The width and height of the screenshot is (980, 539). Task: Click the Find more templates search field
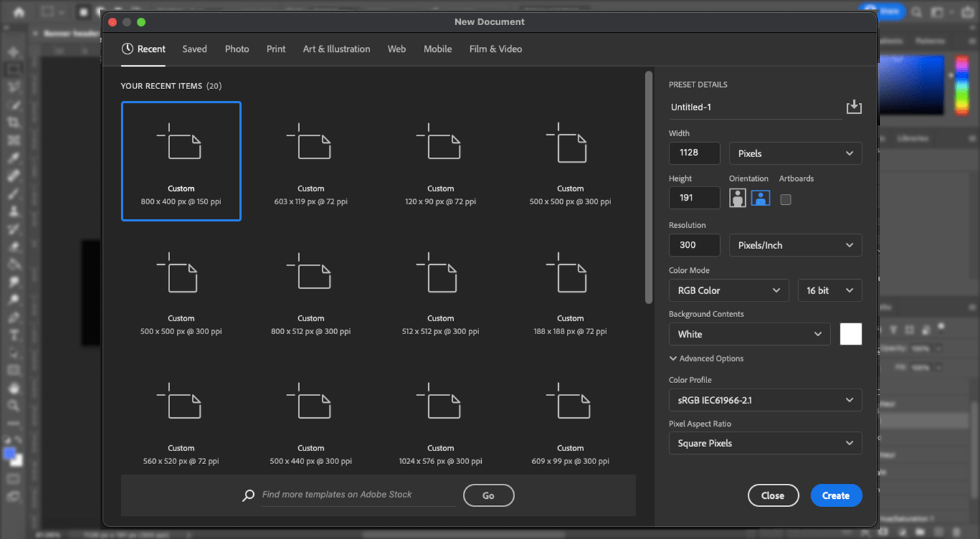(358, 495)
